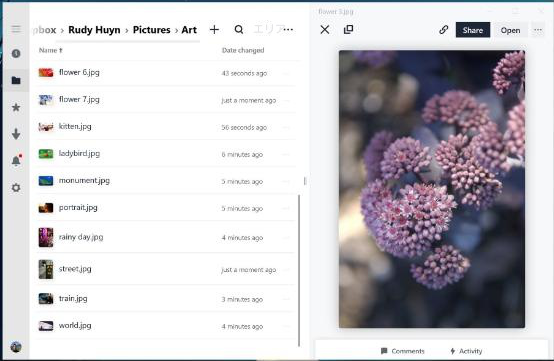The image size is (554, 361).
Task: Click the Share button
Action: tap(473, 30)
